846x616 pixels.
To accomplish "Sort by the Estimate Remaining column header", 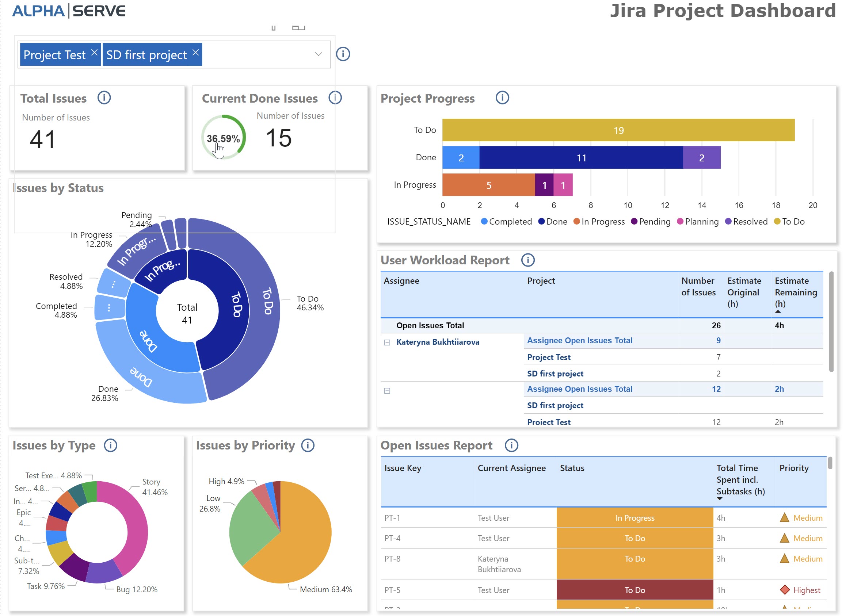I will pyautogui.click(x=796, y=292).
